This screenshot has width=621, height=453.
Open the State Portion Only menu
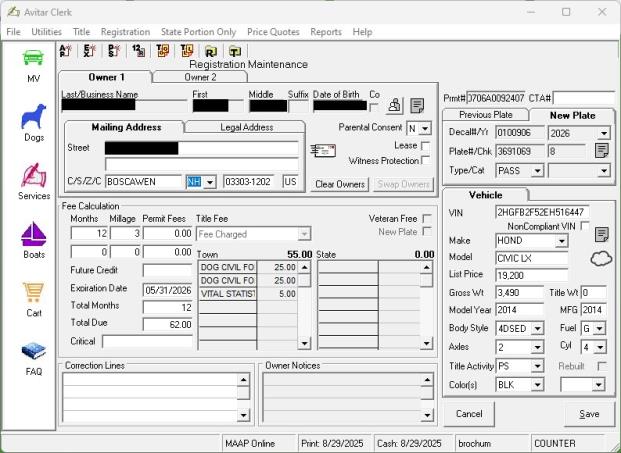tap(198, 32)
